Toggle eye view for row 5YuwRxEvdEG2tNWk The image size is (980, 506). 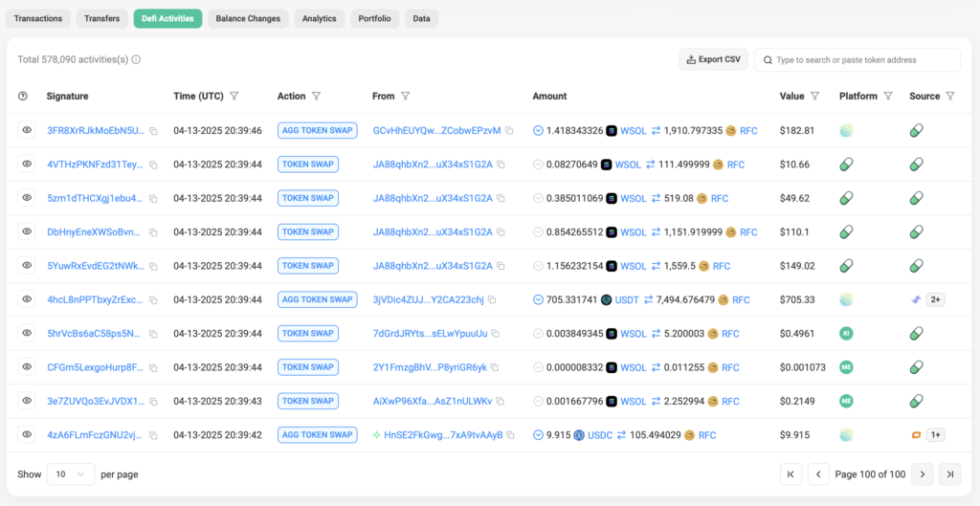click(27, 265)
